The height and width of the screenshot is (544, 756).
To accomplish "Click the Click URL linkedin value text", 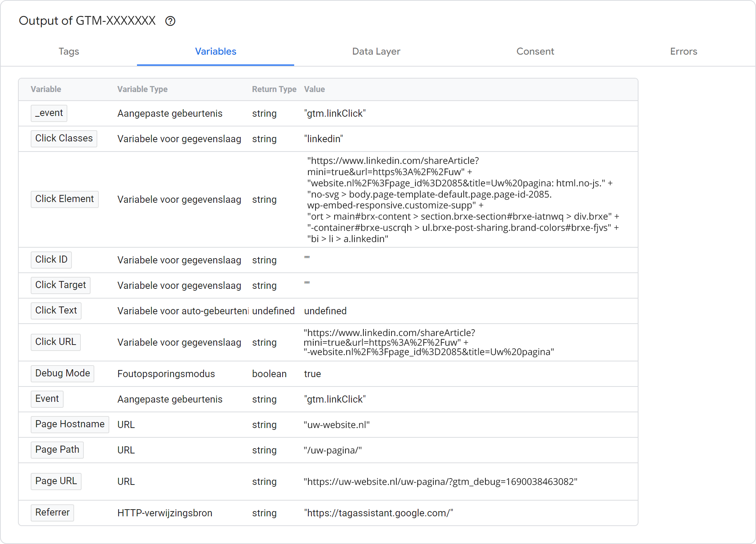I will pyautogui.click(x=428, y=342).
